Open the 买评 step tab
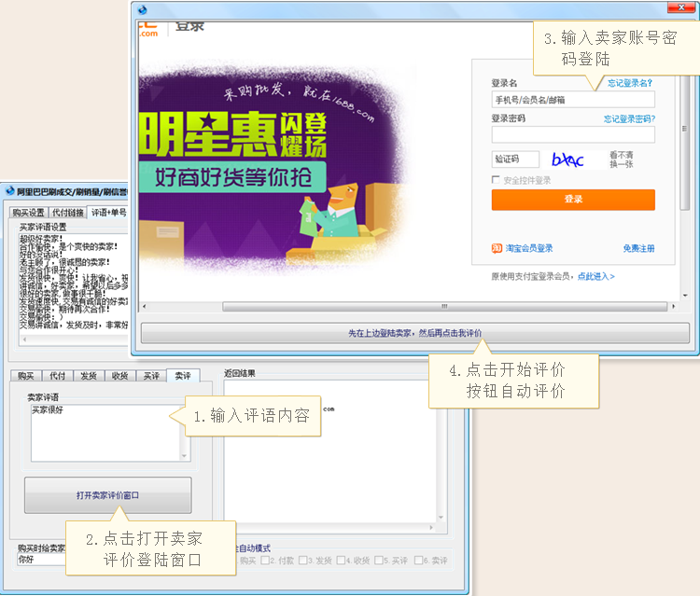This screenshot has width=700, height=596. (151, 376)
